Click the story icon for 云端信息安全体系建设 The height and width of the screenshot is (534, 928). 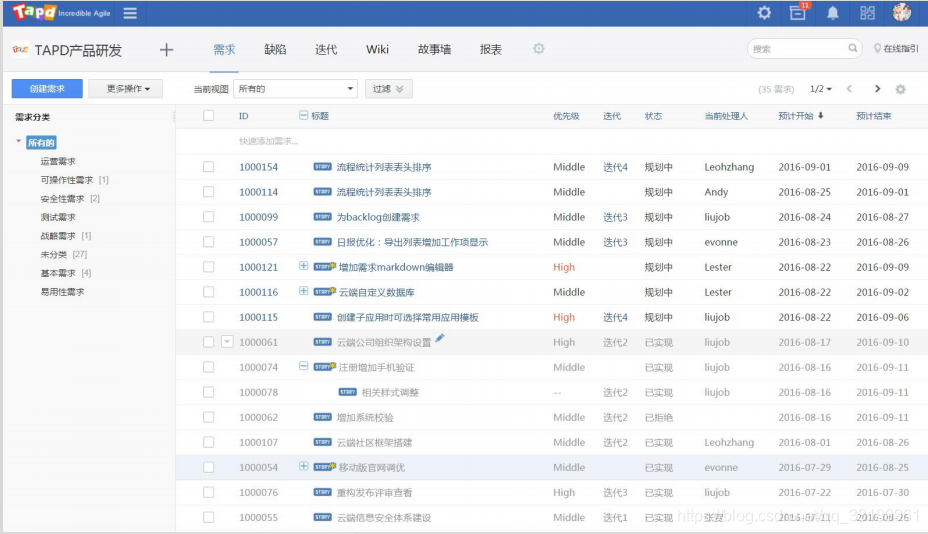point(323,517)
